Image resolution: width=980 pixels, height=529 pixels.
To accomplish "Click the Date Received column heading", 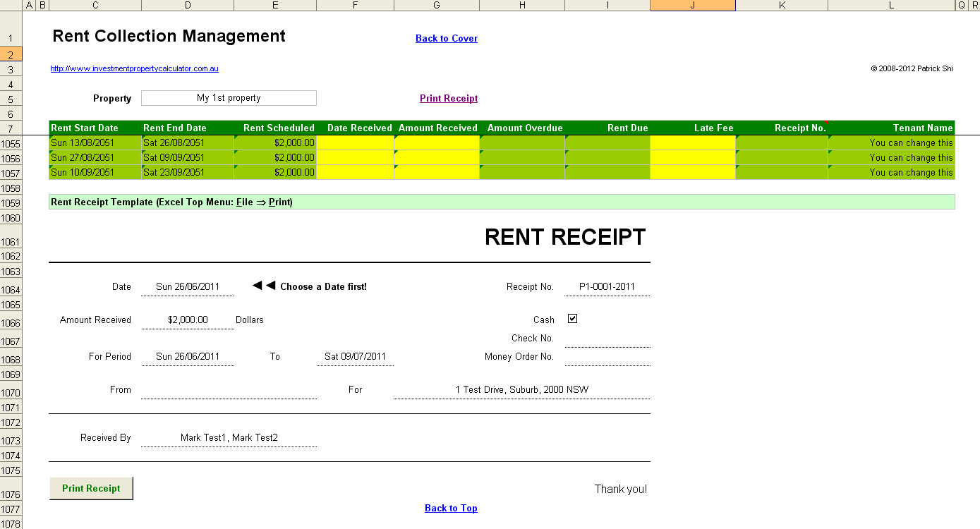I will point(356,128).
